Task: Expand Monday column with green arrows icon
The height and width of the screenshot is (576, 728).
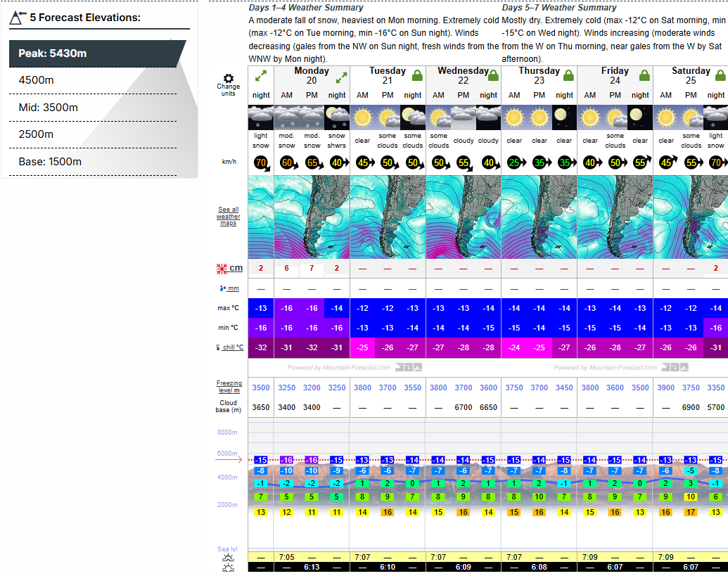Action: pos(342,77)
